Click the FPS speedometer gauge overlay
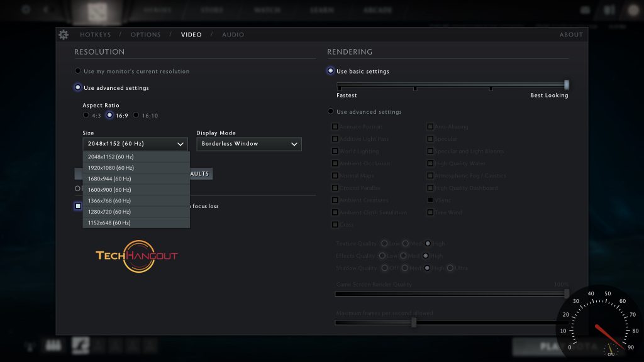Screen dimensions: 644x362 click(x=600, y=322)
